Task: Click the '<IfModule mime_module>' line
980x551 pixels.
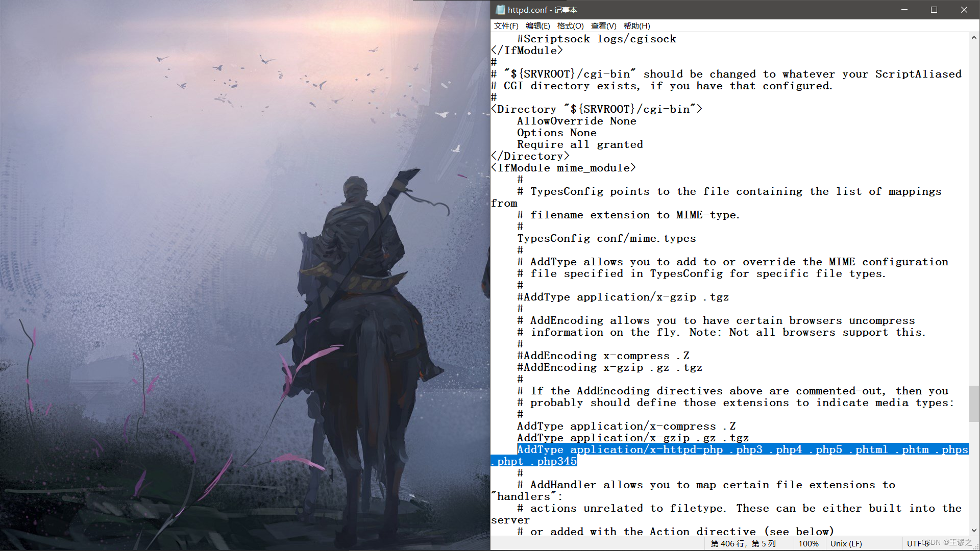Action: click(x=563, y=168)
